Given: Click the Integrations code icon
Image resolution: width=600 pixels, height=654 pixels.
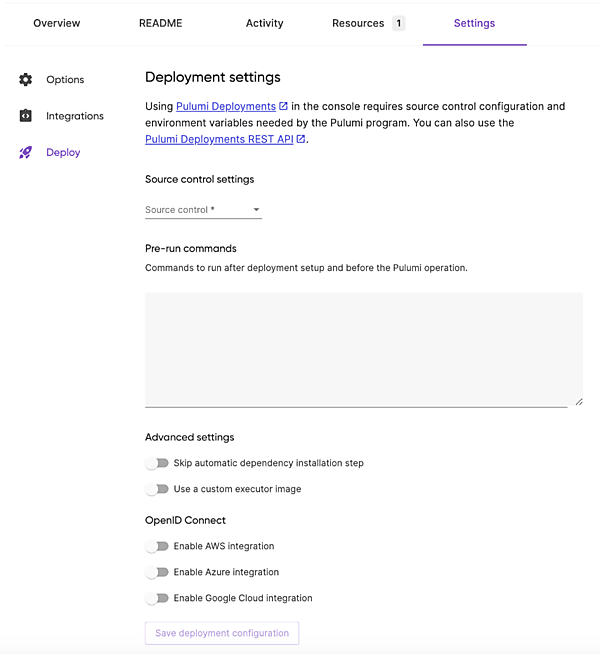Looking at the screenshot, I should click(26, 116).
